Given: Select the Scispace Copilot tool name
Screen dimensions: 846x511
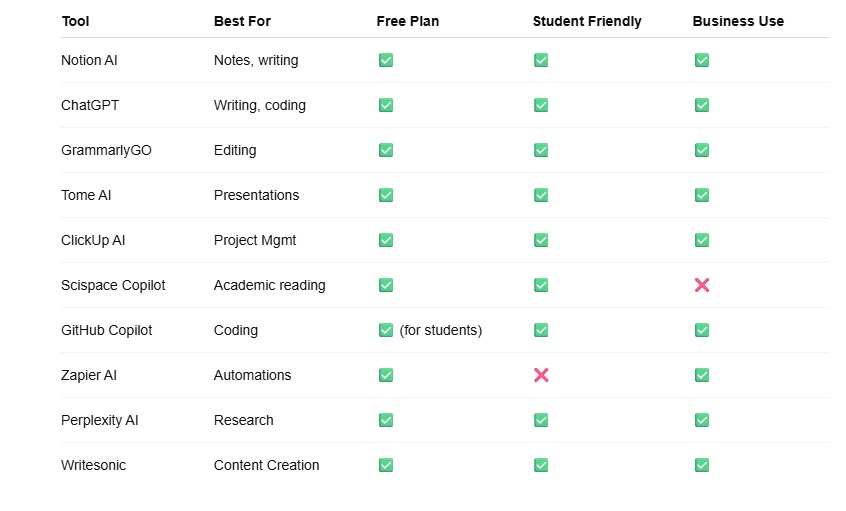Looking at the screenshot, I should tap(113, 285).
